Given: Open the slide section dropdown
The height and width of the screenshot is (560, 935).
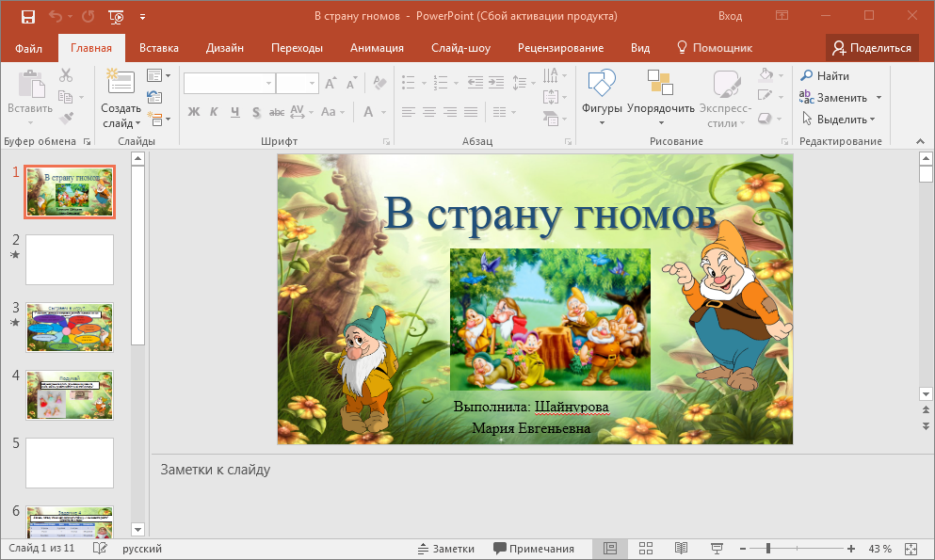Looking at the screenshot, I should click(x=158, y=120).
